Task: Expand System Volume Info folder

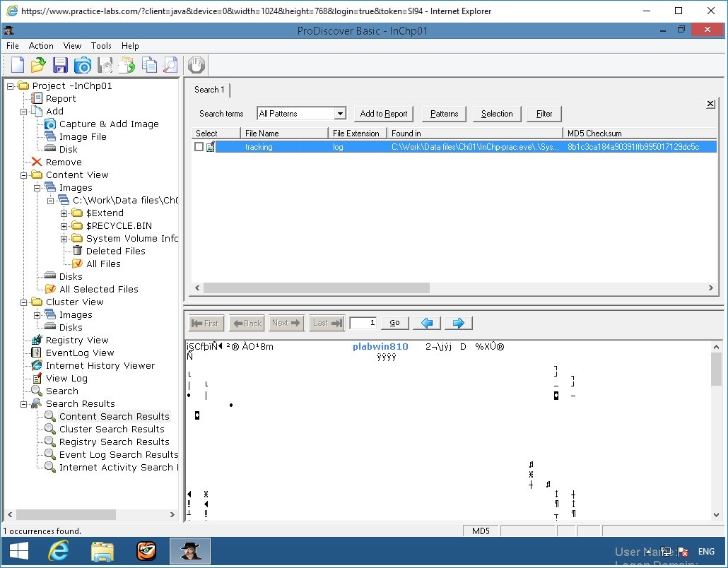Action: click(64, 239)
